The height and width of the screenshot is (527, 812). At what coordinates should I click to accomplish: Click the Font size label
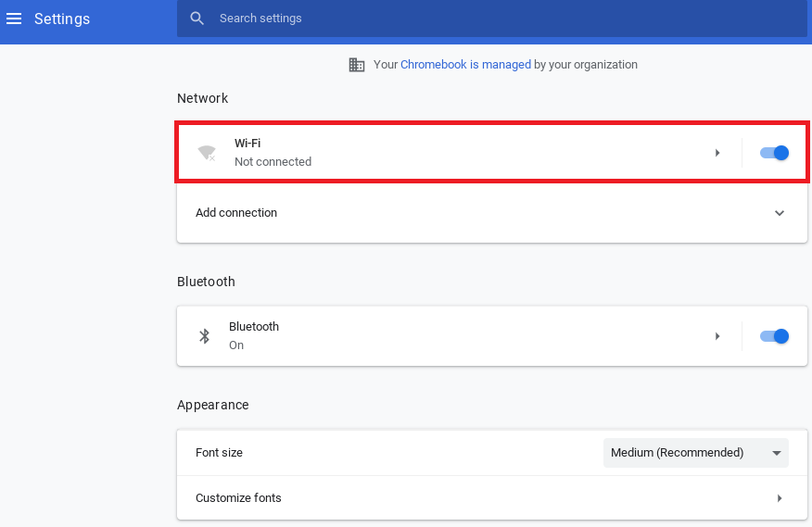point(219,453)
